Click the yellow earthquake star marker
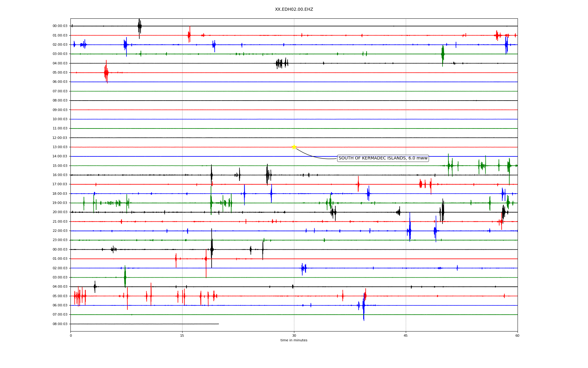 pyautogui.click(x=294, y=147)
